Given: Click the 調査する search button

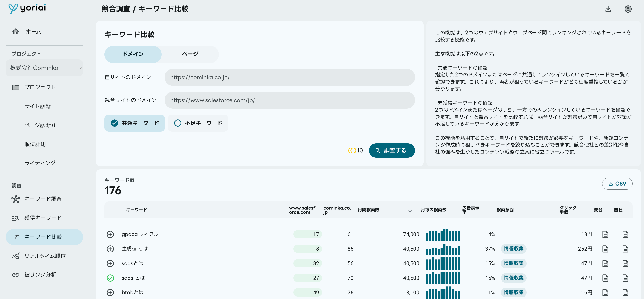Looking at the screenshot, I should coord(392,151).
